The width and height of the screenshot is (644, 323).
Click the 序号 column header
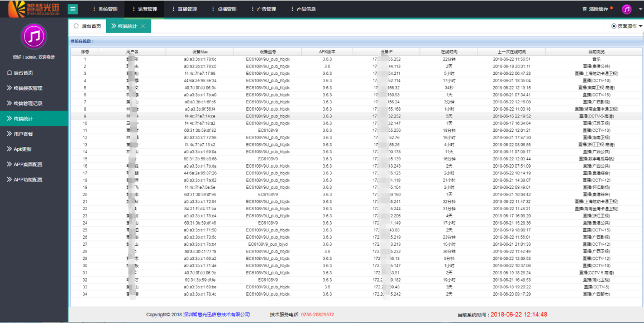click(x=84, y=52)
